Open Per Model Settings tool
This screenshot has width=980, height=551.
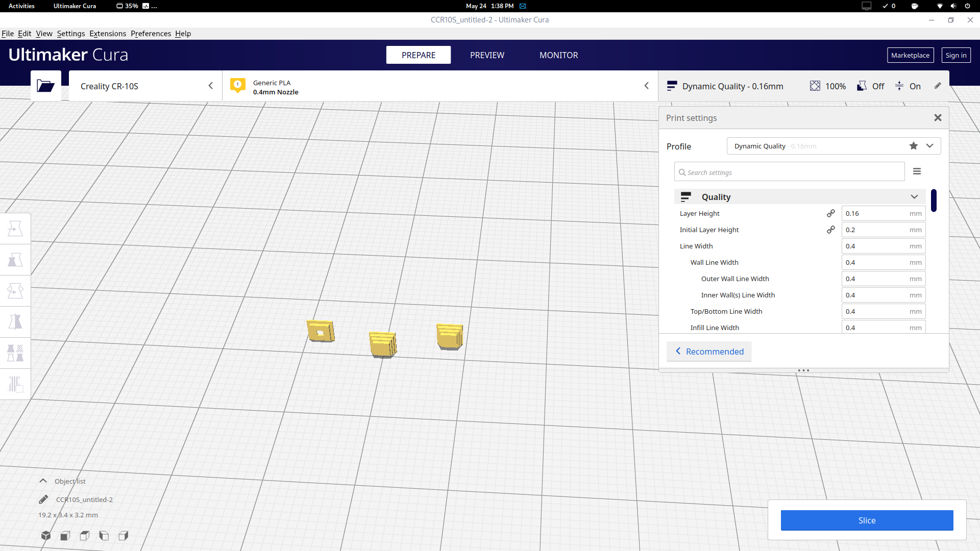[15, 353]
